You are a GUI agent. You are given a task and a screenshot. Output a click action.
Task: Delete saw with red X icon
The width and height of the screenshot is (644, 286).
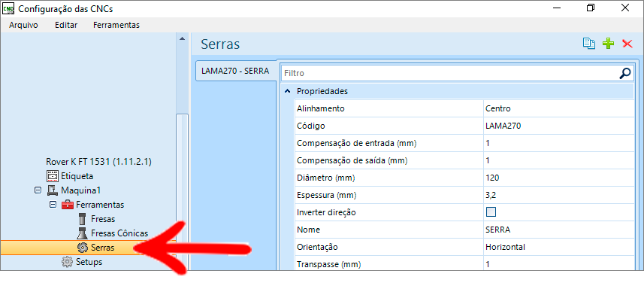(627, 44)
